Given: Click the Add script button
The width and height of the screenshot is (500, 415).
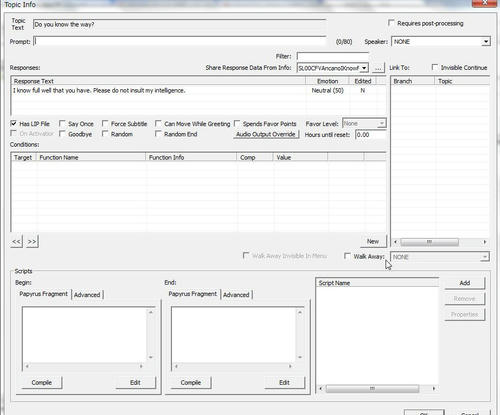Looking at the screenshot, I should (465, 283).
